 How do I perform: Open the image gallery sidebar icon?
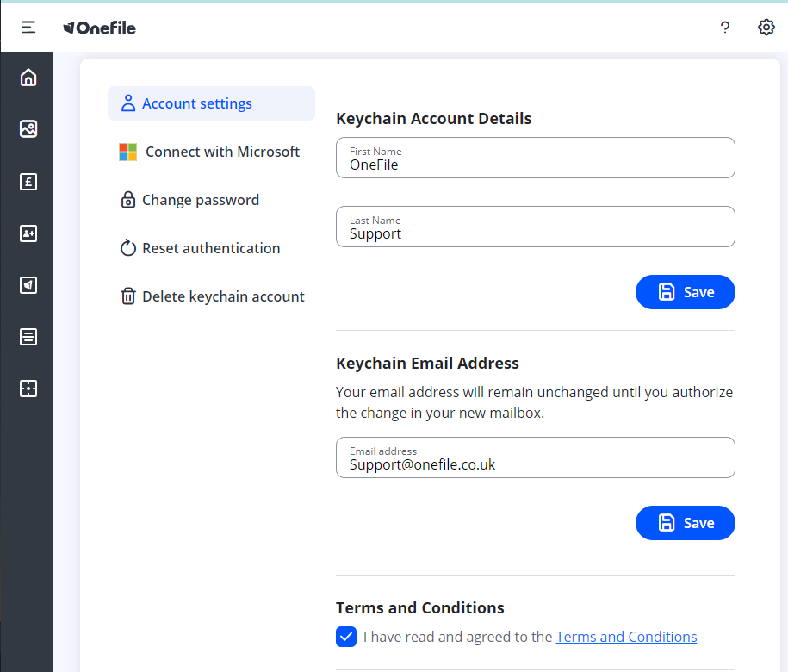click(x=28, y=129)
